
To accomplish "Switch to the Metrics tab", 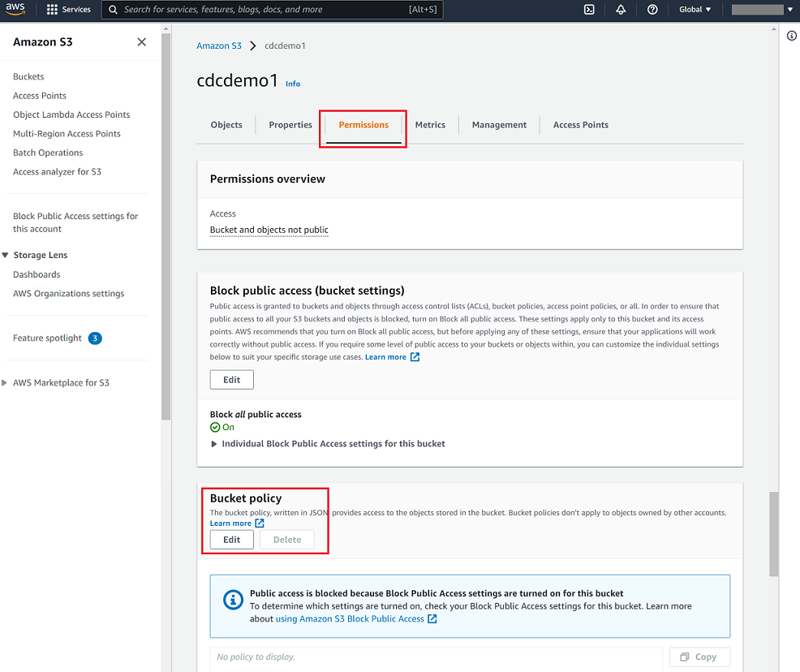I will [x=430, y=125].
